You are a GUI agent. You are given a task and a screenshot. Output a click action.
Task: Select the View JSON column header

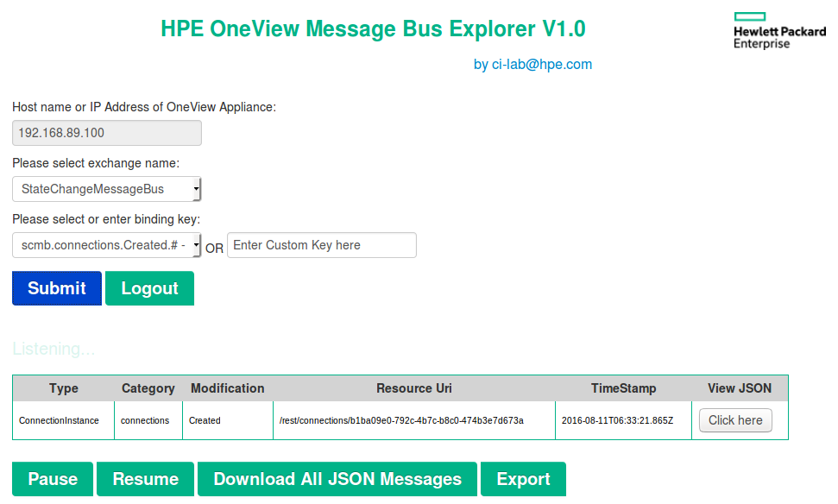point(740,388)
